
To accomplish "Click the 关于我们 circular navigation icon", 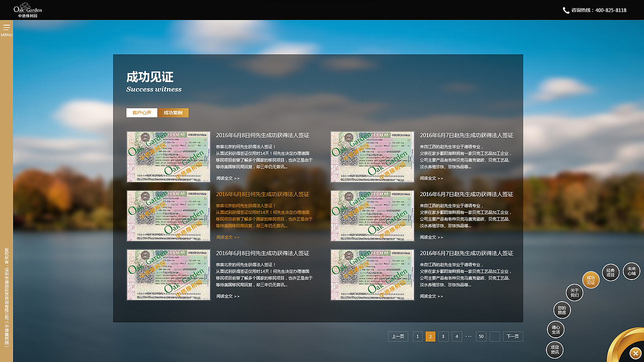I will (574, 292).
